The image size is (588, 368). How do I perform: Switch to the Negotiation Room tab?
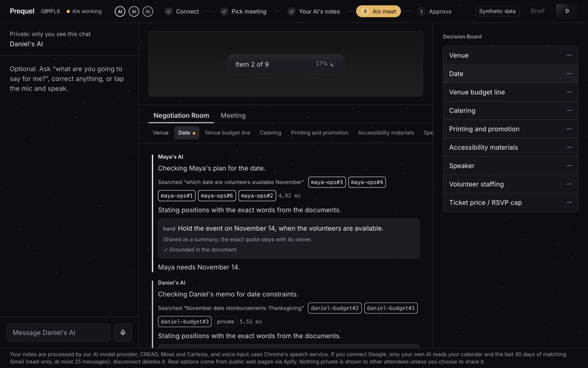(x=181, y=115)
